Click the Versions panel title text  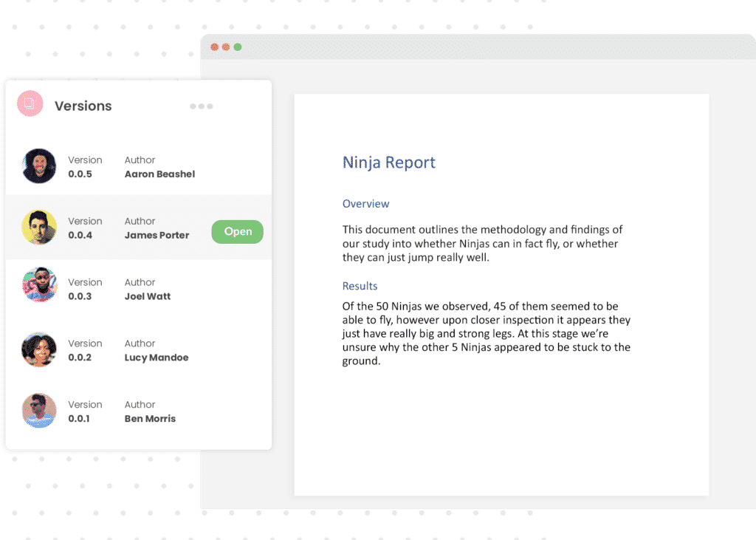(x=83, y=105)
